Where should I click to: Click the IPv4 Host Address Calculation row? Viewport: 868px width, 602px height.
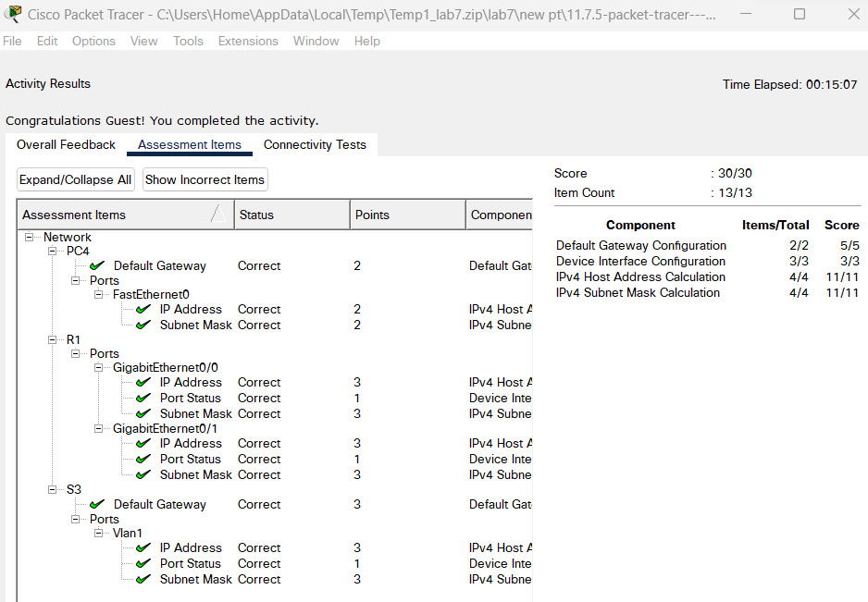[708, 276]
